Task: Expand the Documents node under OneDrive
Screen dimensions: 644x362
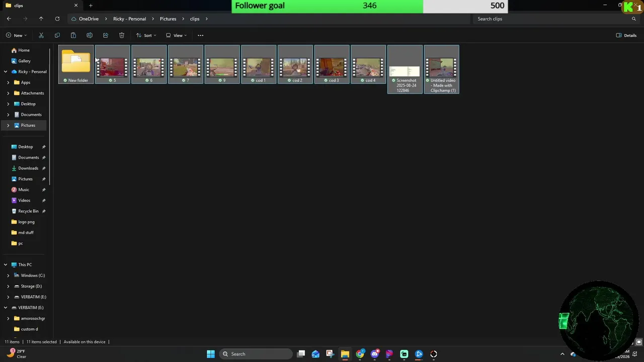Action: tap(8, 115)
